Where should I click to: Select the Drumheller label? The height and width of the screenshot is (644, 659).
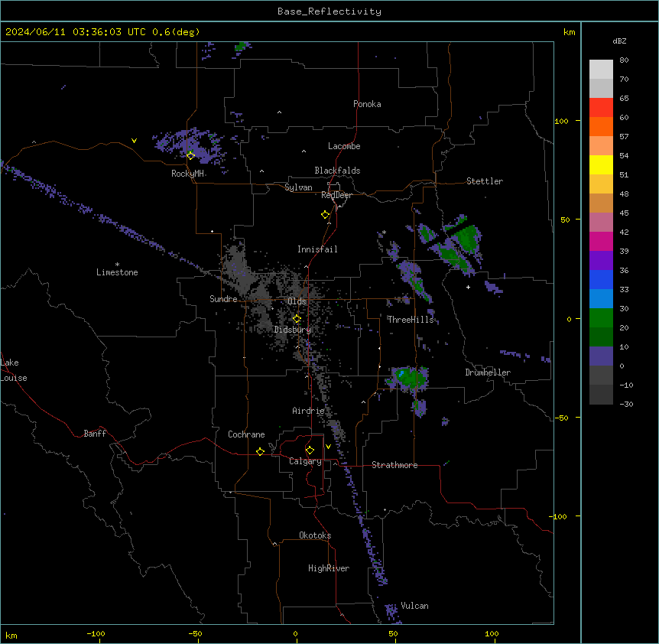click(x=488, y=372)
